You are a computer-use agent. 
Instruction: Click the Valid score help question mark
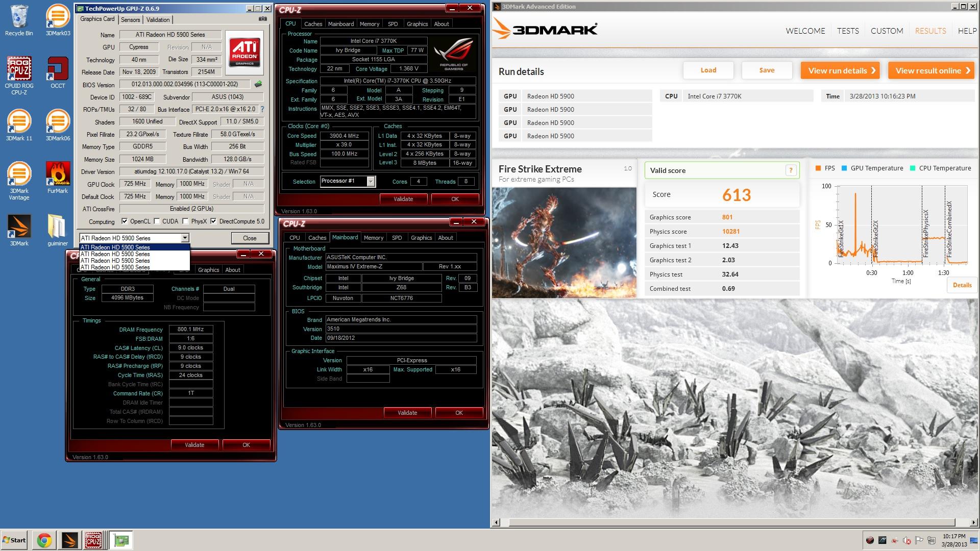click(x=791, y=170)
